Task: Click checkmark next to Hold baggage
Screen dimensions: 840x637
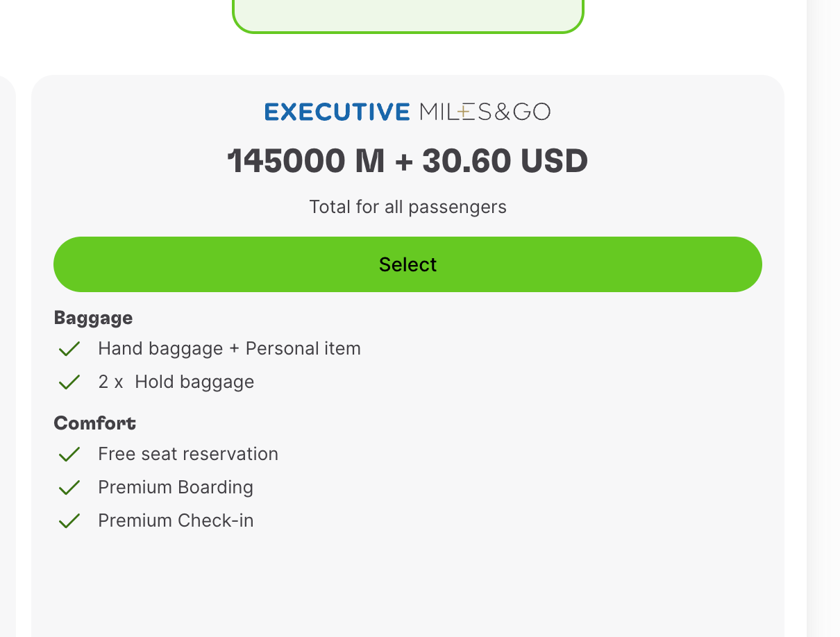Action: coord(69,382)
